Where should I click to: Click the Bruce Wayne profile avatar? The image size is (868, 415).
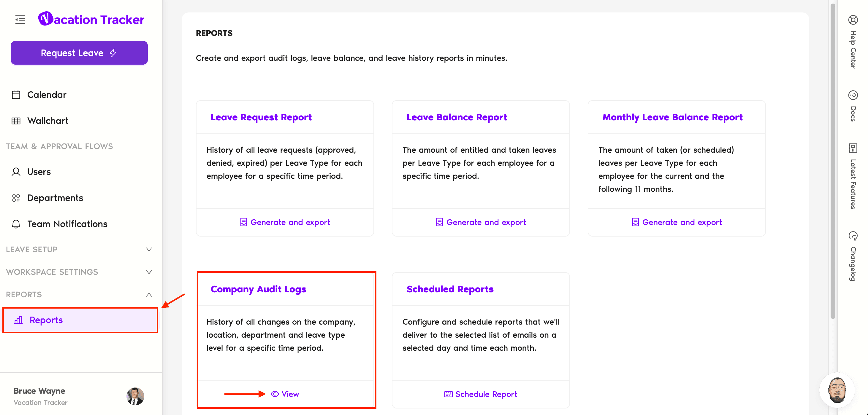(135, 396)
